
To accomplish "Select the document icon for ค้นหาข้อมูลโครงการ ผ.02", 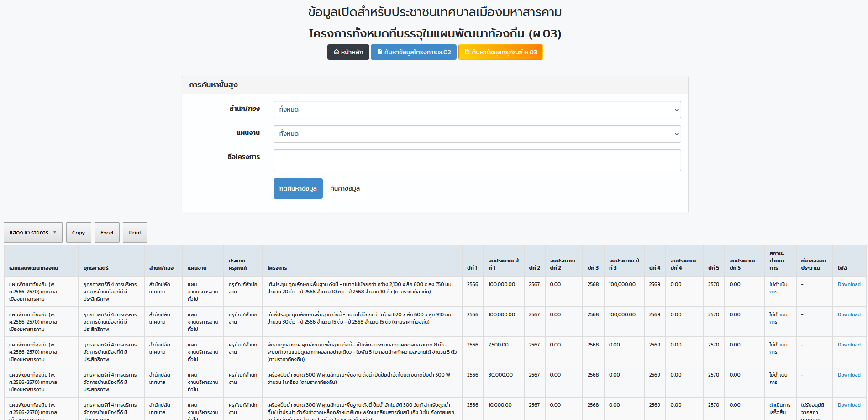I will (379, 52).
